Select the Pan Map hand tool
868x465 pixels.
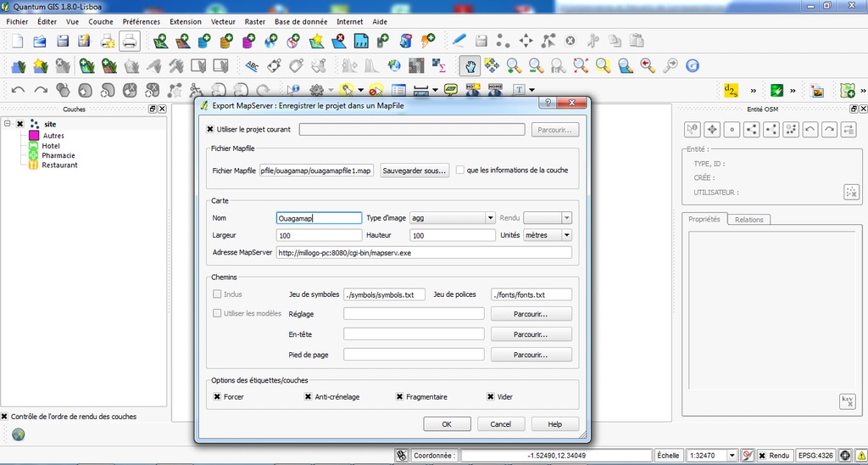pyautogui.click(x=469, y=65)
